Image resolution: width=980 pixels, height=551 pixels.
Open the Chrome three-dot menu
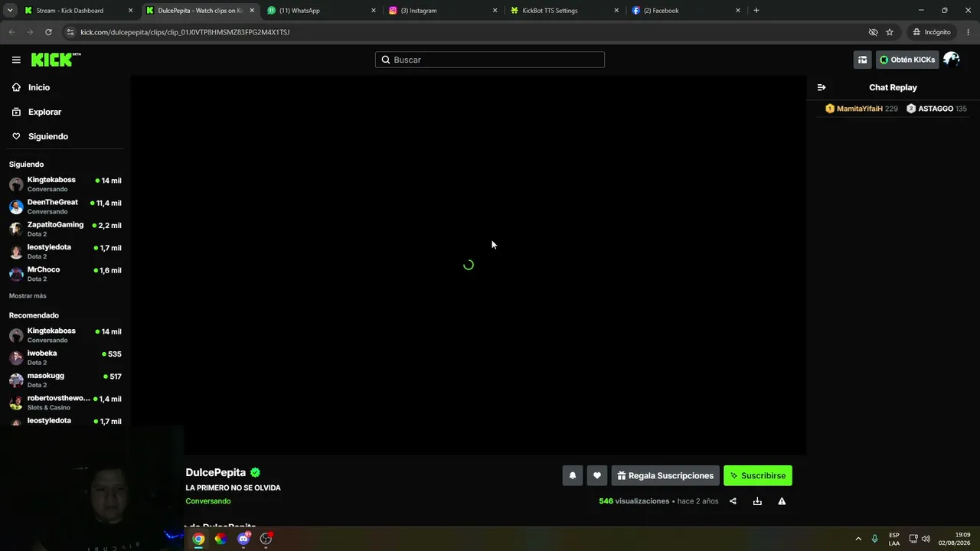click(969, 32)
